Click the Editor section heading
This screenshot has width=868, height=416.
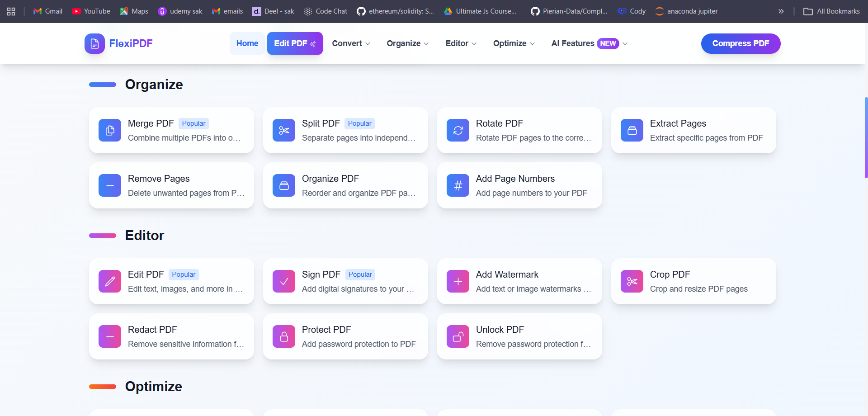pyautogui.click(x=144, y=236)
